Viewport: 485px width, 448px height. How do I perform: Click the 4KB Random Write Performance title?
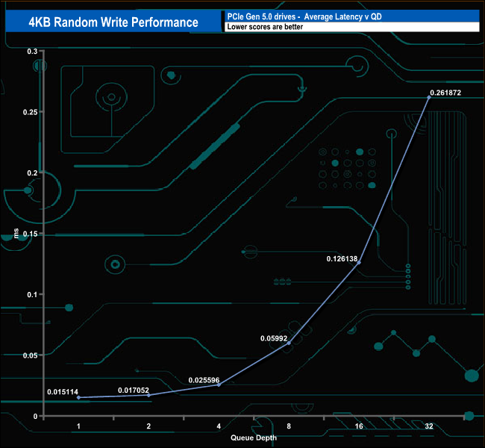point(113,22)
